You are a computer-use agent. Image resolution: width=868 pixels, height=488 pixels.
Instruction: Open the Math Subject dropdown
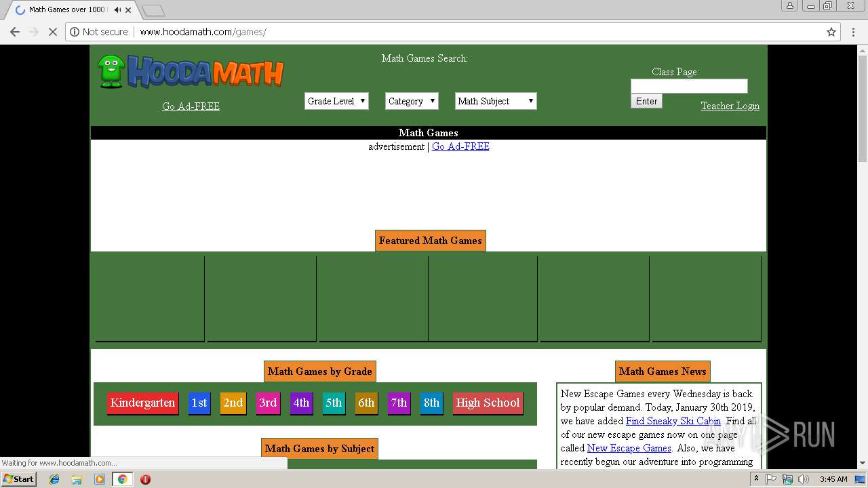[496, 101]
